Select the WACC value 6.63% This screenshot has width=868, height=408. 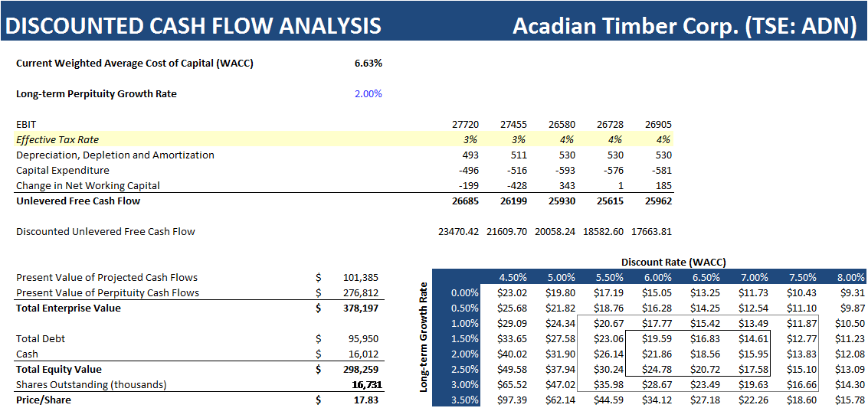pyautogui.click(x=368, y=63)
